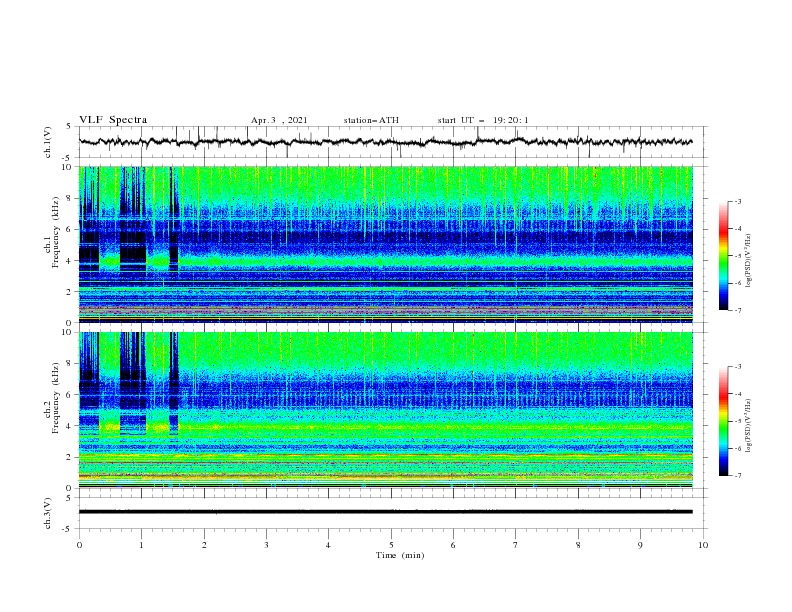Select the date label 'Apr.3 , 2021'
Image resolution: width=792 pixels, height=612 pixels.
click(279, 120)
